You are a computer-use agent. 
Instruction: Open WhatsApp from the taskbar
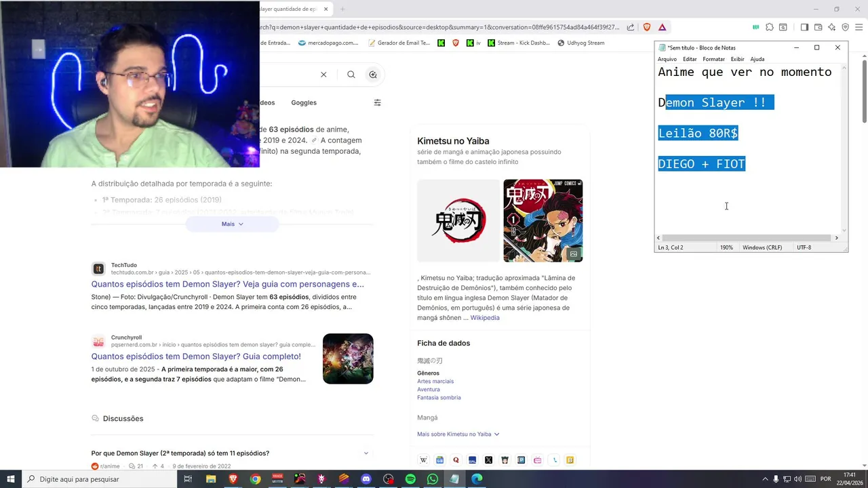tap(433, 479)
